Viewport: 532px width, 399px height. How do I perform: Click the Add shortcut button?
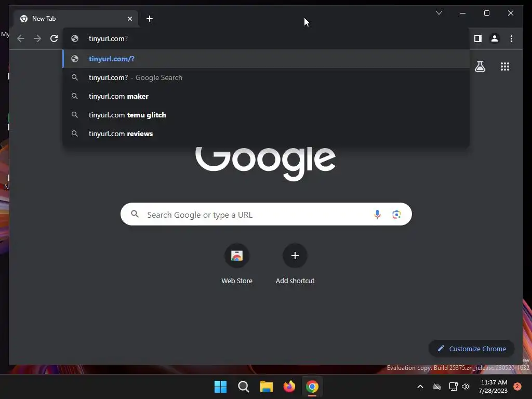295,263
